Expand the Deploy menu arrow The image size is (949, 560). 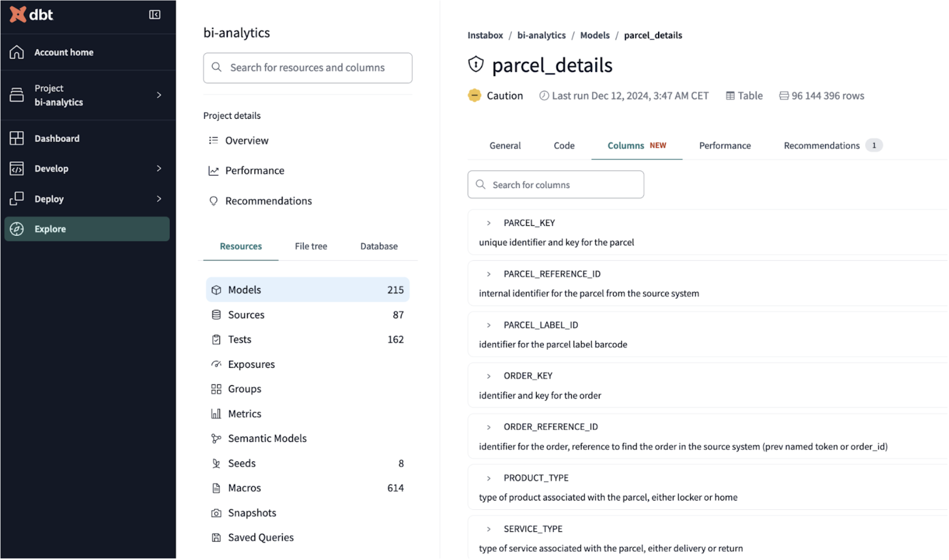tap(159, 199)
